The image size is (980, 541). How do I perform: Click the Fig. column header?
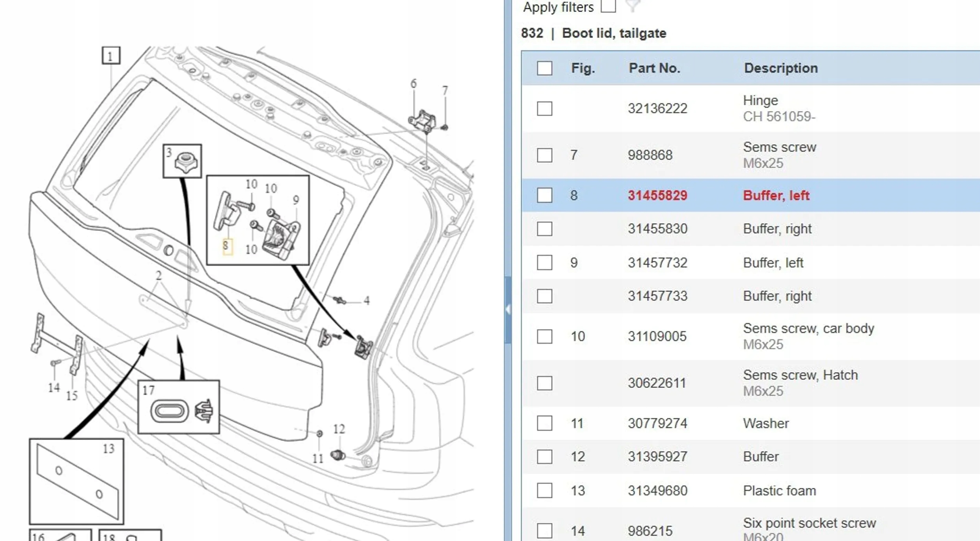click(x=583, y=68)
